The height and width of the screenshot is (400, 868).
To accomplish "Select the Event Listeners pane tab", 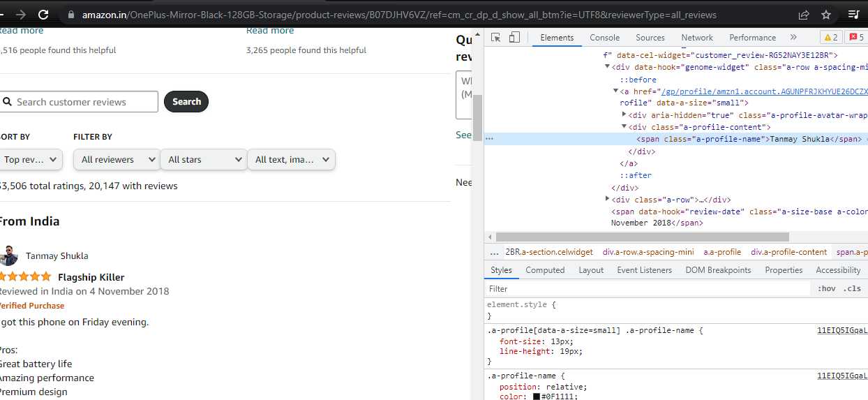I will coord(644,270).
